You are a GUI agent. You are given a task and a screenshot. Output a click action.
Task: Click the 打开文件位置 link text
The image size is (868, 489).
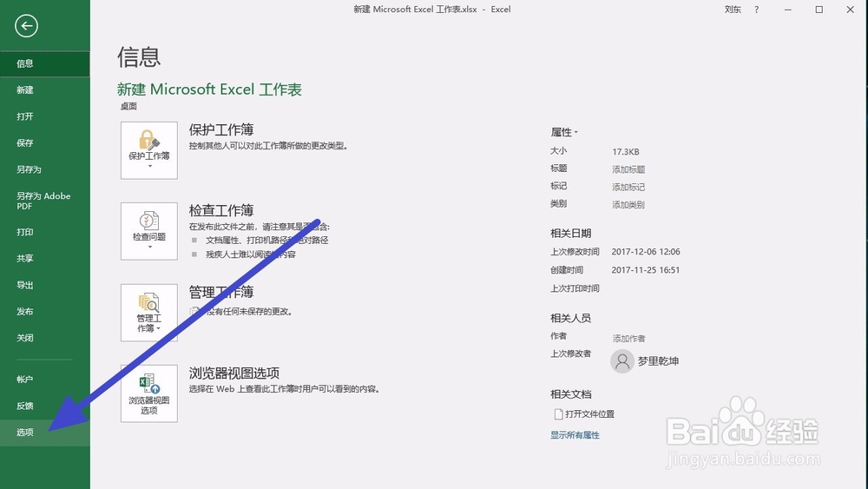589,413
